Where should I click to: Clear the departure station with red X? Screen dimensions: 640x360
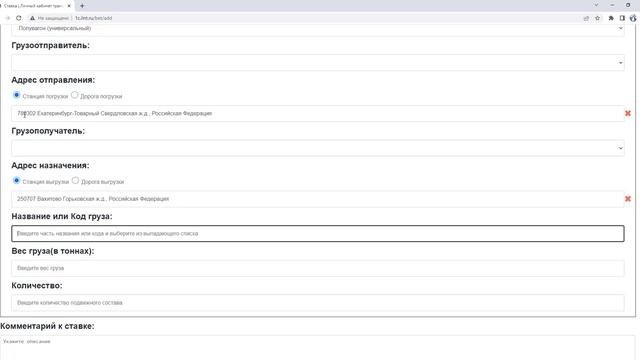[x=628, y=113]
